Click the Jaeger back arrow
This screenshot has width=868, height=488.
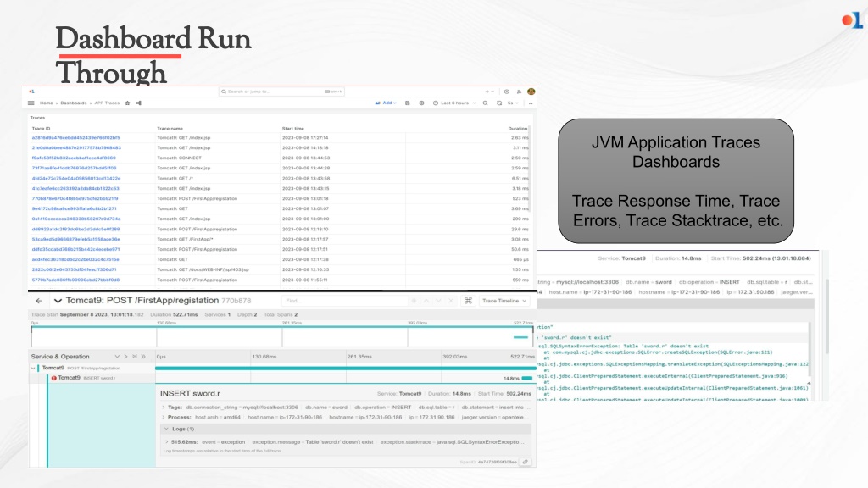(x=39, y=301)
